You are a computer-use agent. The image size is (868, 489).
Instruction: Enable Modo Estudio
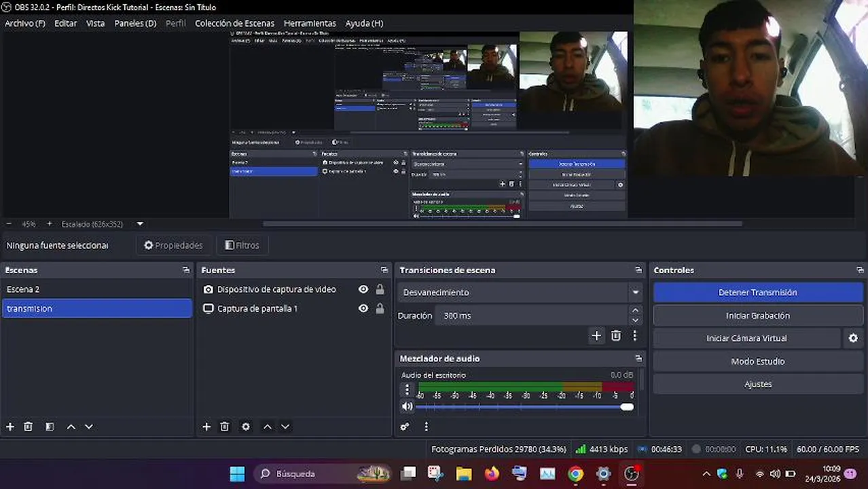click(758, 361)
